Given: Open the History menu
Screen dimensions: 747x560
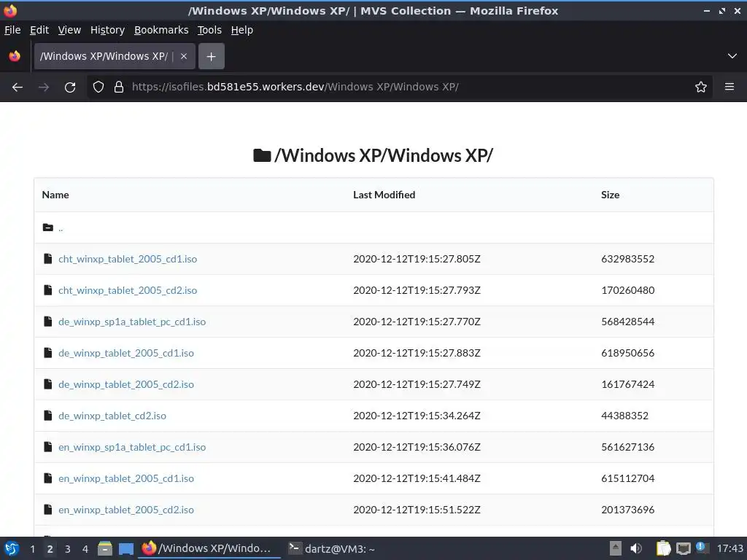Looking at the screenshot, I should point(107,30).
